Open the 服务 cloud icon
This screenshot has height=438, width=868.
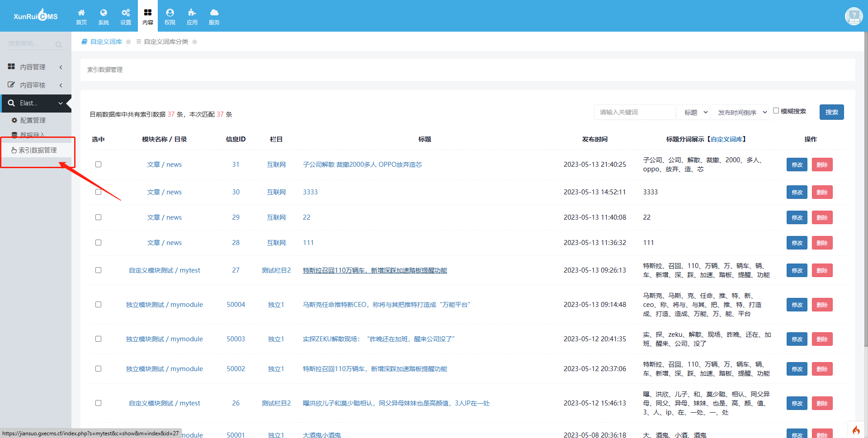(214, 13)
